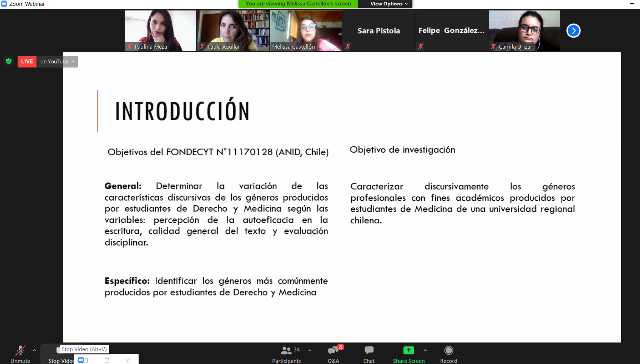Expand Share Screen options arrow

pos(425,350)
